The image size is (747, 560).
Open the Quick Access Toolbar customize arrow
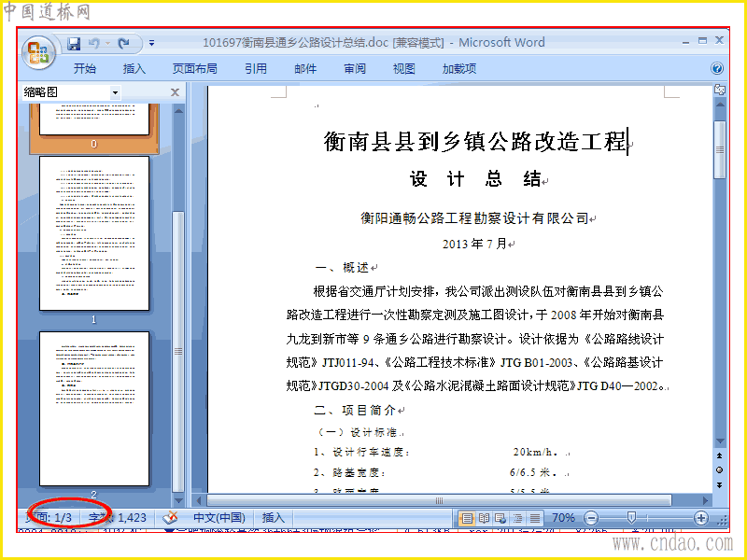point(151,43)
